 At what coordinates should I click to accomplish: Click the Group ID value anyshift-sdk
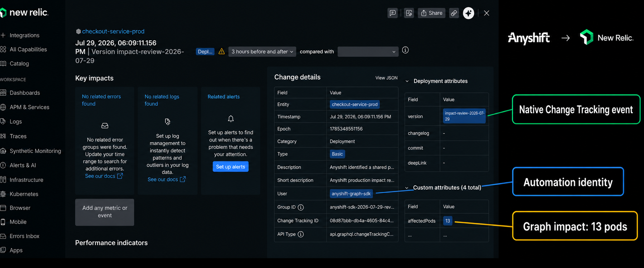pos(362,207)
